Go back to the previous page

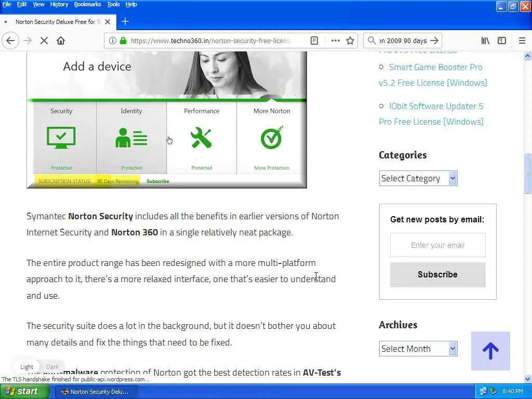tap(10, 41)
